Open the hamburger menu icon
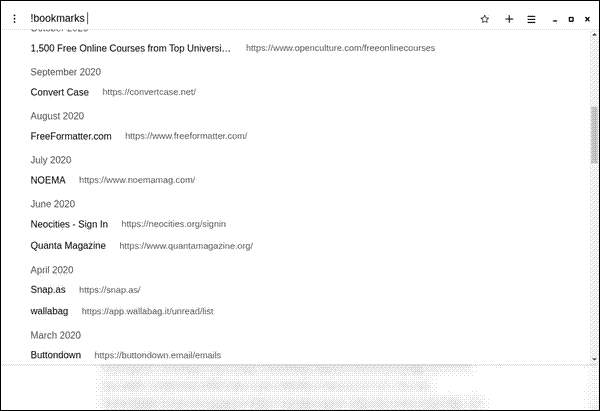 pos(531,19)
